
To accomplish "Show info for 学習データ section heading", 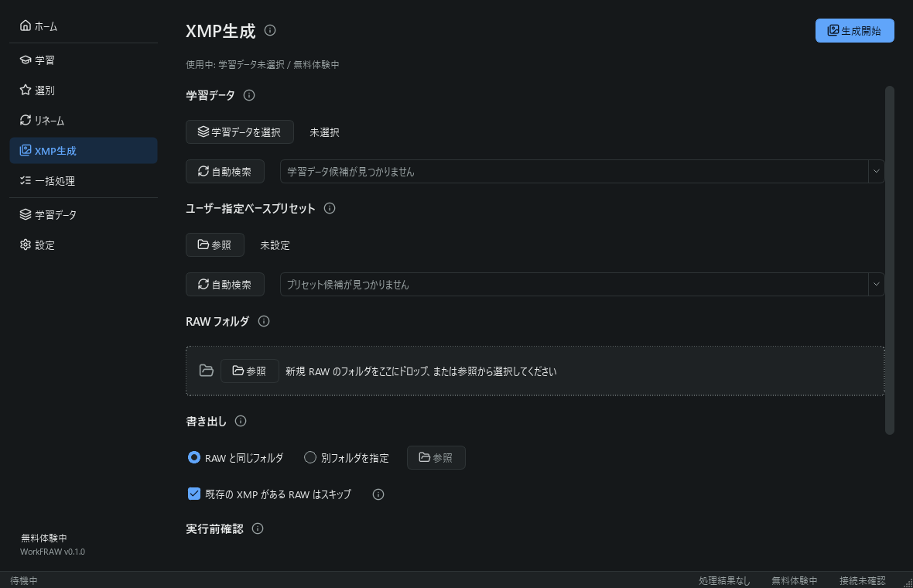I will [x=249, y=95].
